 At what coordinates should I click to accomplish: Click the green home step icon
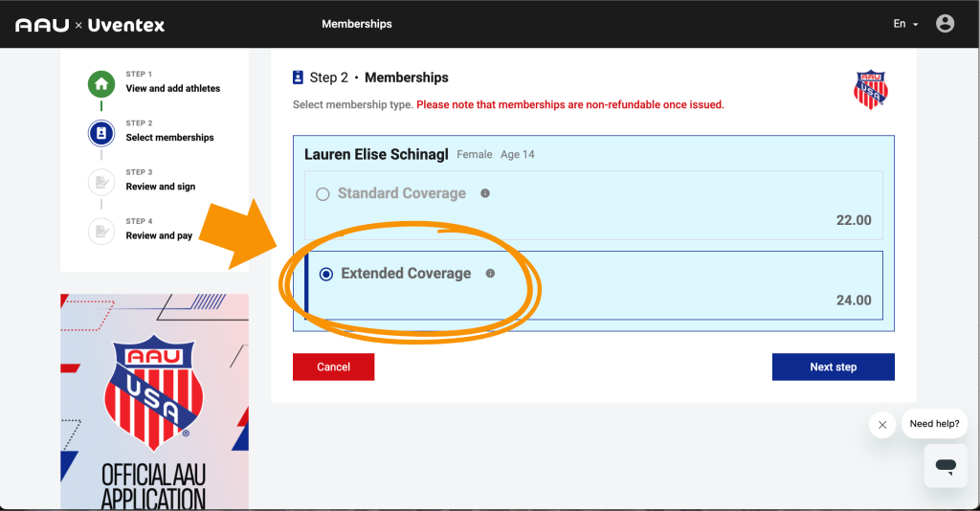point(101,84)
